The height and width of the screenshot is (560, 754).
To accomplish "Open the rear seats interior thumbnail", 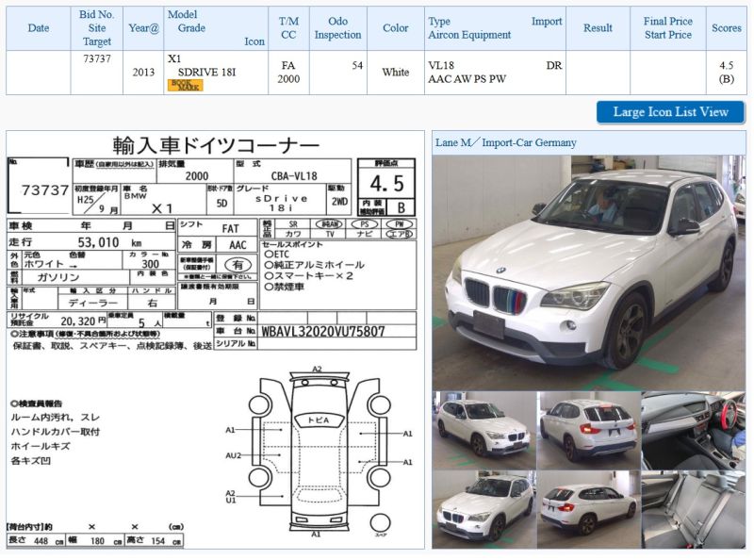I will point(694,509).
